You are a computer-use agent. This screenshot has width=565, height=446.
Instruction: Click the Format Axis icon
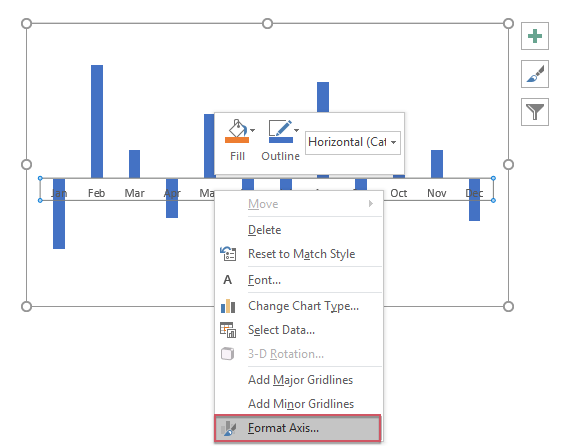tap(229, 428)
